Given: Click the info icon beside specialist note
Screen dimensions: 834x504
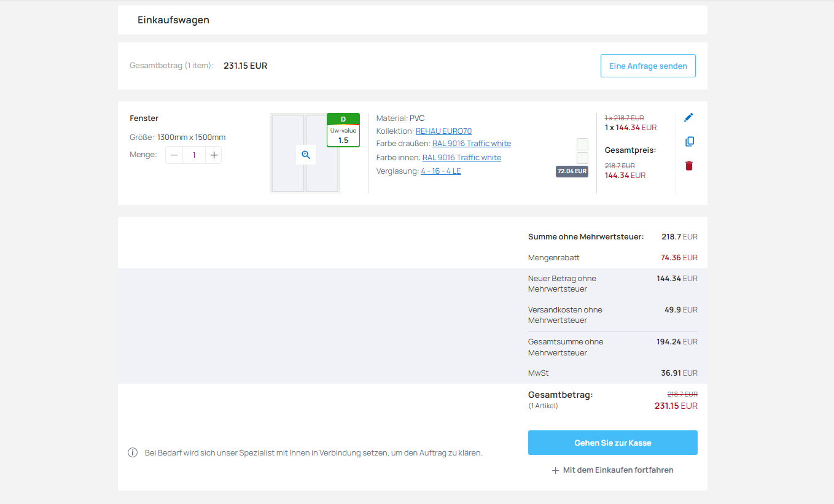Looking at the screenshot, I should 133,453.
